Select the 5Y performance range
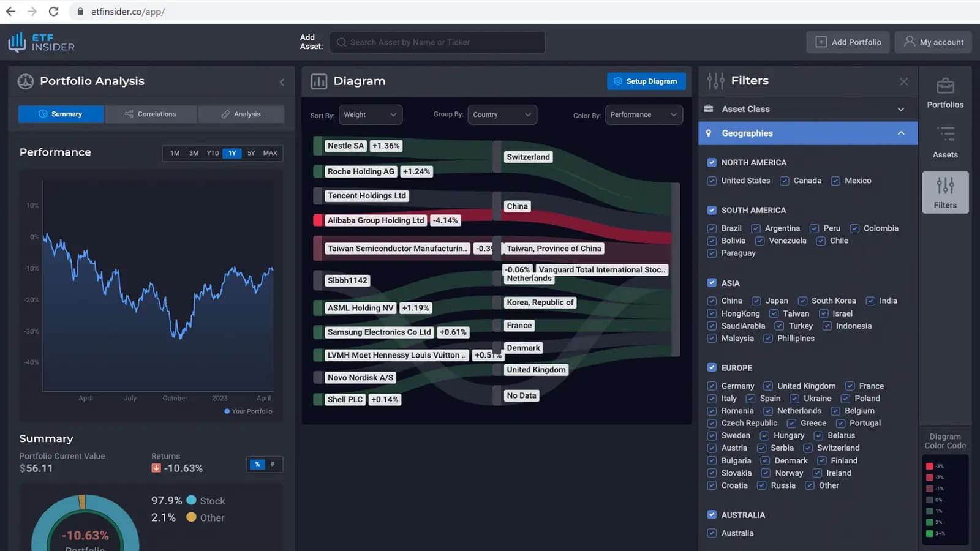 [251, 153]
